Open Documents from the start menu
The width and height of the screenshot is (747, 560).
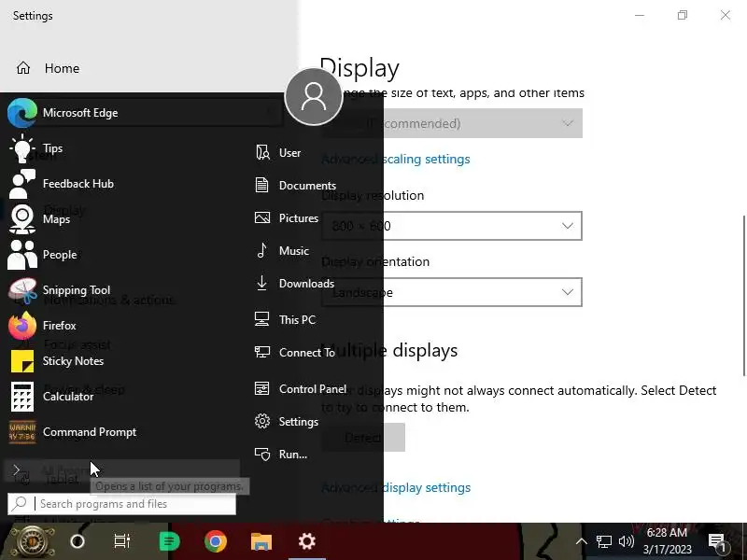295,185
